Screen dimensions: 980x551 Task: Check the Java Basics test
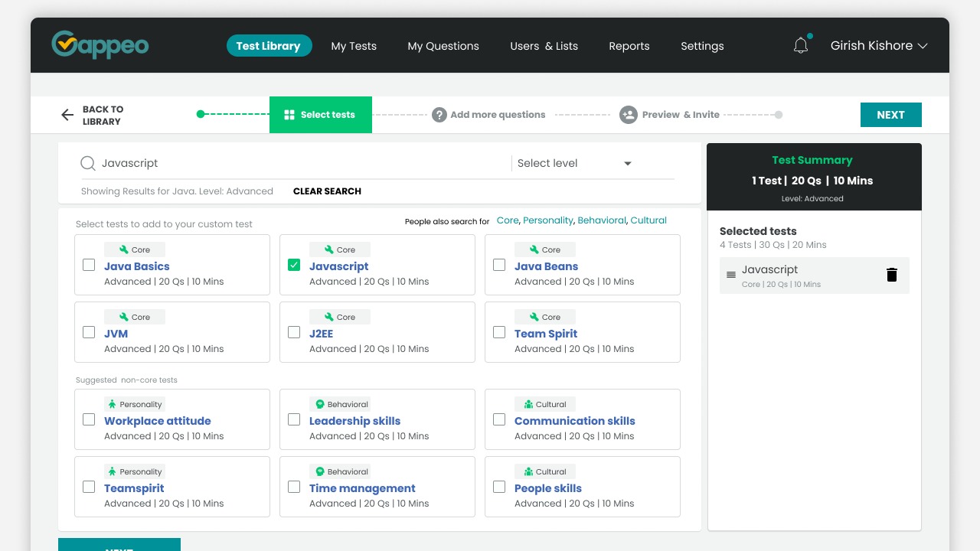pos(89,265)
